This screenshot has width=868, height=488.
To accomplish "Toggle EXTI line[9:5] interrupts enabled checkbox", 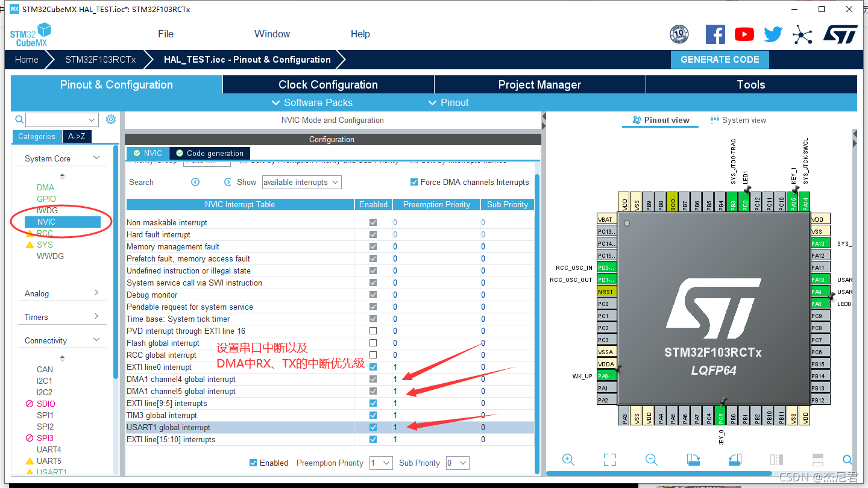I will (373, 403).
